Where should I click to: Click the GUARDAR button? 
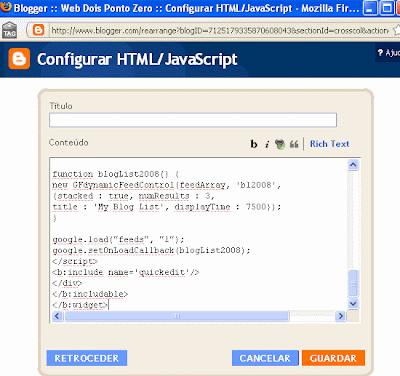click(333, 358)
